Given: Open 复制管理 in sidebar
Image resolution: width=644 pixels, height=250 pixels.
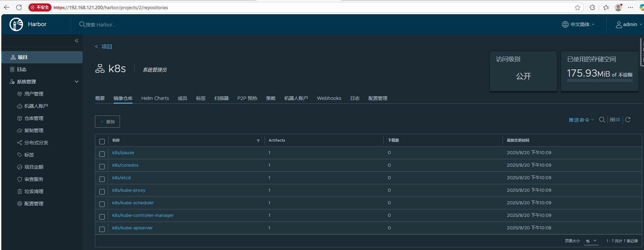Looking at the screenshot, I should (34, 130).
